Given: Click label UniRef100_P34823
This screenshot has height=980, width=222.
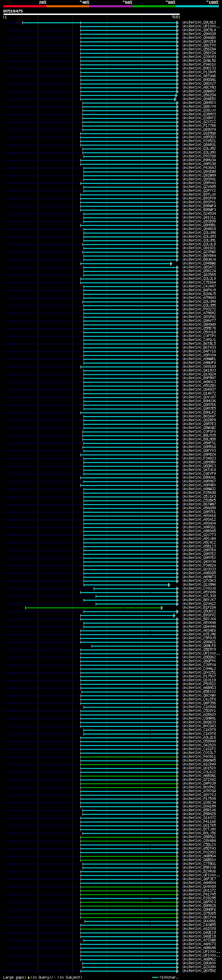Looking at the screenshot, I should coord(199,459).
